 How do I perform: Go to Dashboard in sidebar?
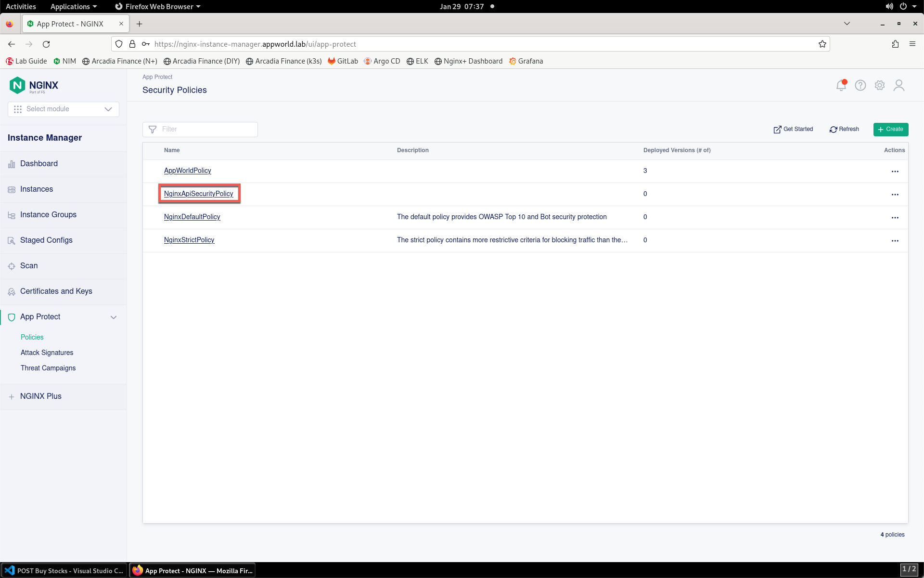point(64,164)
